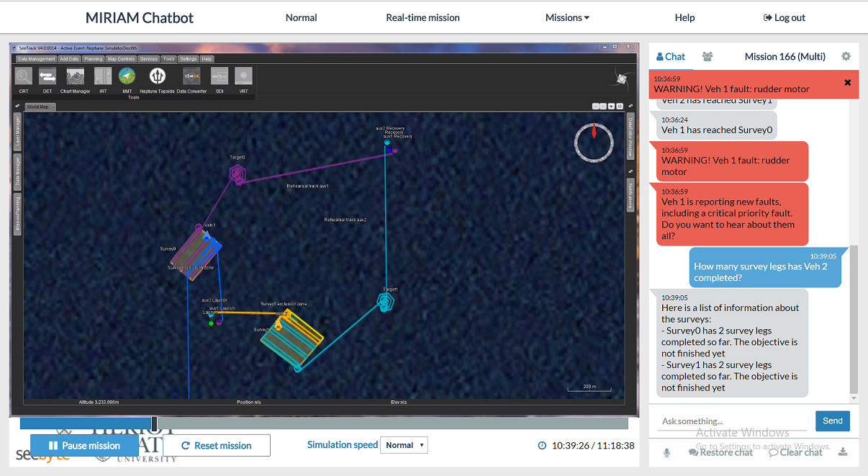
Task: Switch to Real-time mission mode
Action: [x=422, y=18]
